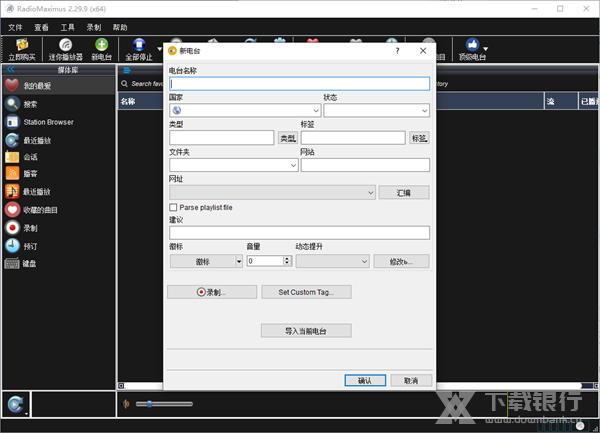600x433 pixels.
Task: Click the 电台名称 station name field
Action: tap(300, 84)
